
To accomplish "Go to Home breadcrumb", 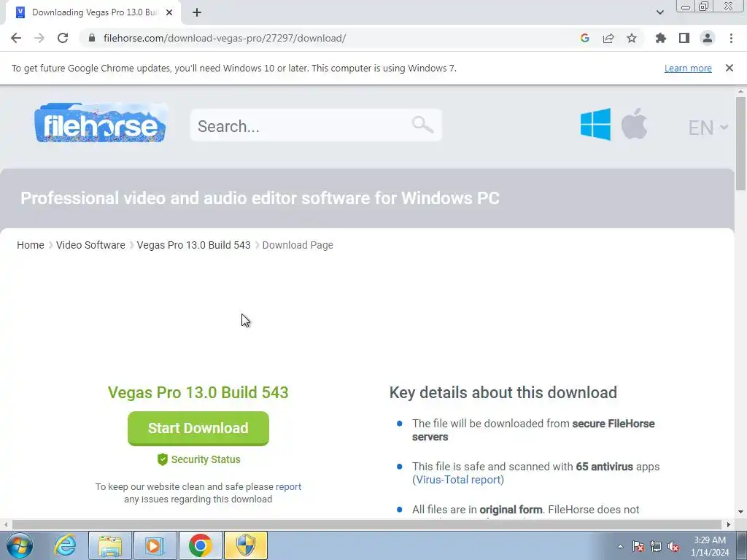I will click(x=31, y=245).
